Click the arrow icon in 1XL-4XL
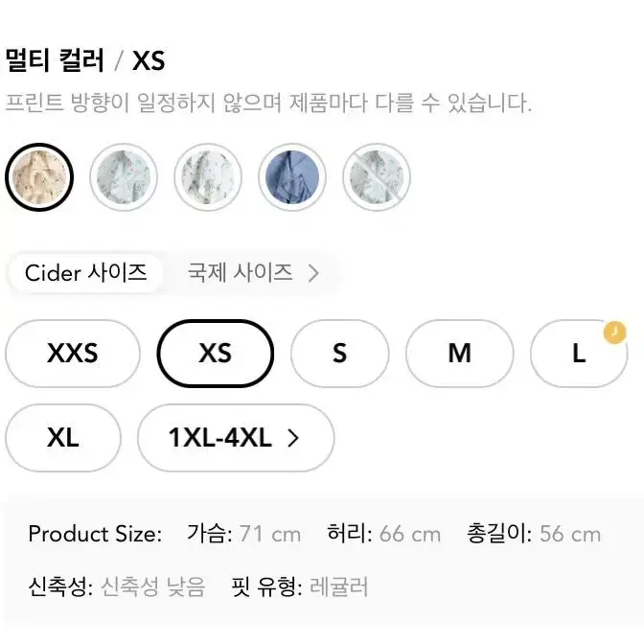The image size is (644, 644). pos(292,438)
